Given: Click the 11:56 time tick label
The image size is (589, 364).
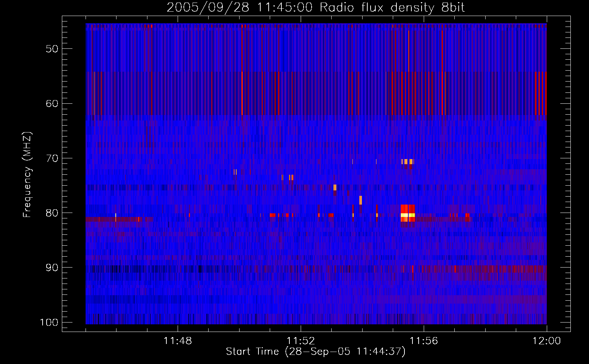Looking at the screenshot, I should click(424, 341).
